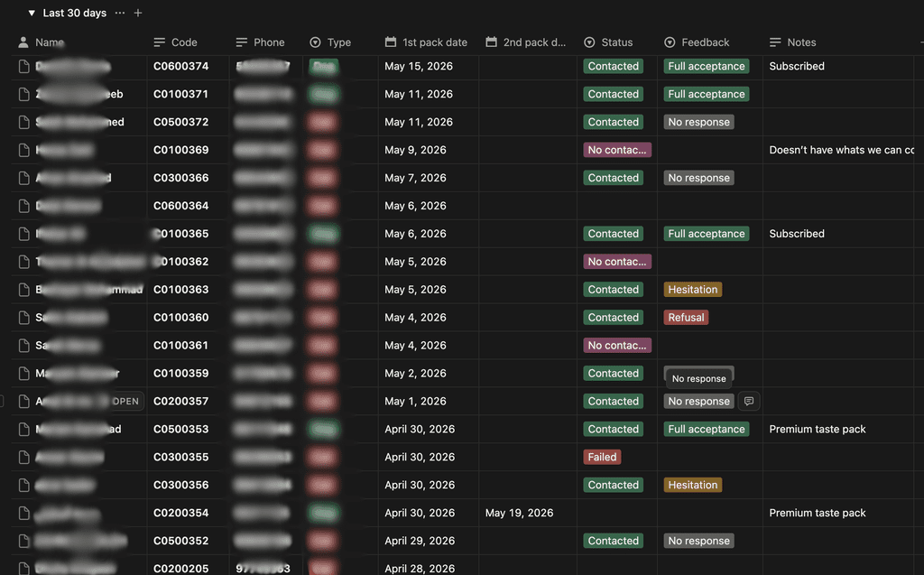Click Contacted status in row C0500352
Screen dimensions: 924x575
(x=613, y=541)
